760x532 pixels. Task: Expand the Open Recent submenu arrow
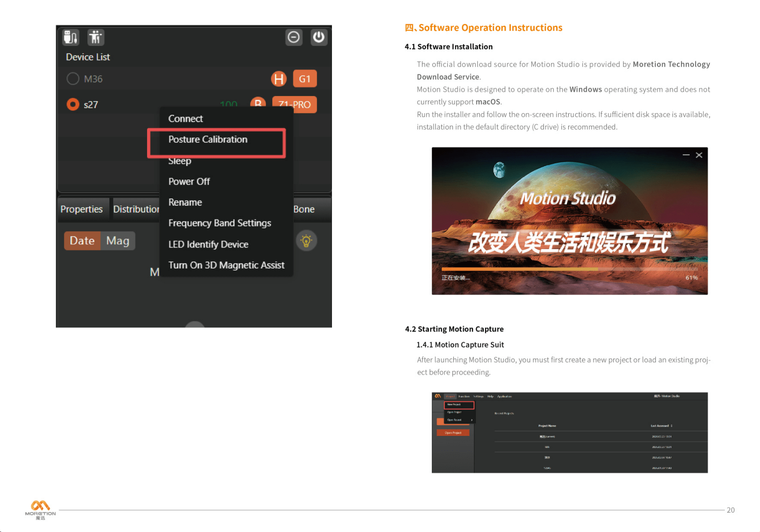click(x=472, y=420)
